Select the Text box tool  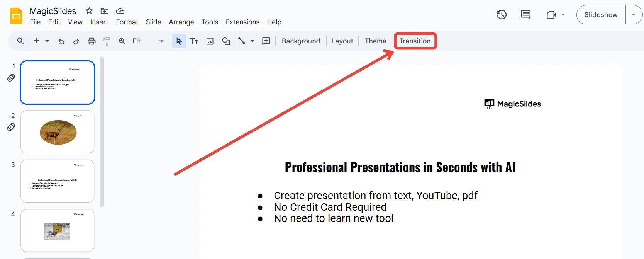[194, 41]
